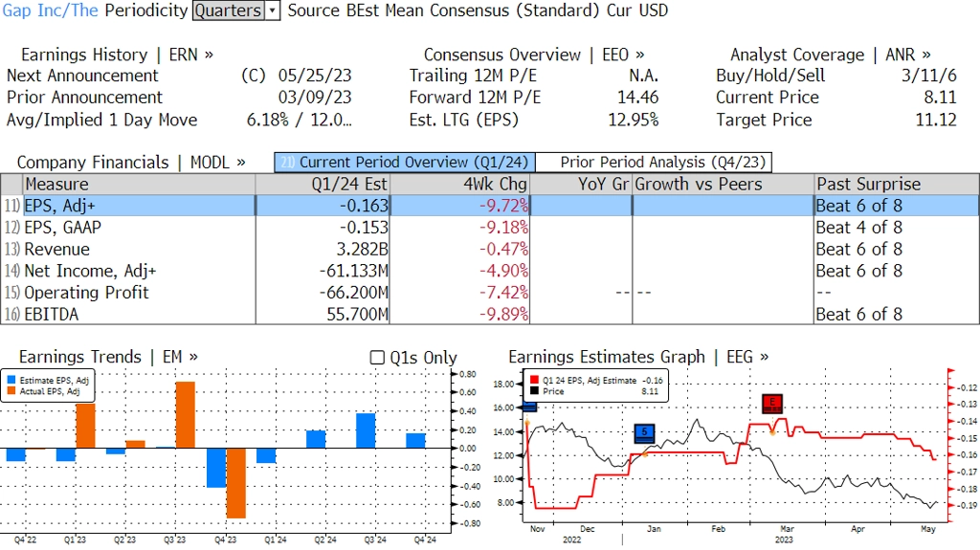Image resolution: width=980 pixels, height=550 pixels.
Task: Click the blue Q3'24 estimate bar
Action: click(366, 430)
